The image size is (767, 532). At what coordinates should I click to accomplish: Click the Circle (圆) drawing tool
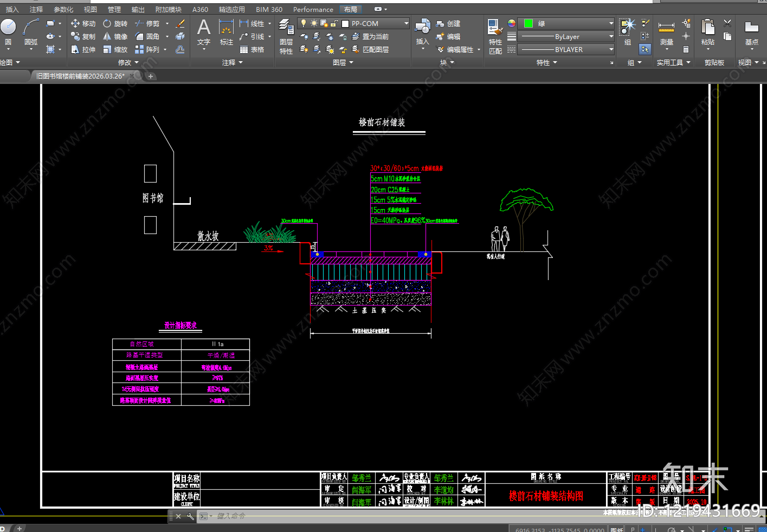point(8,31)
